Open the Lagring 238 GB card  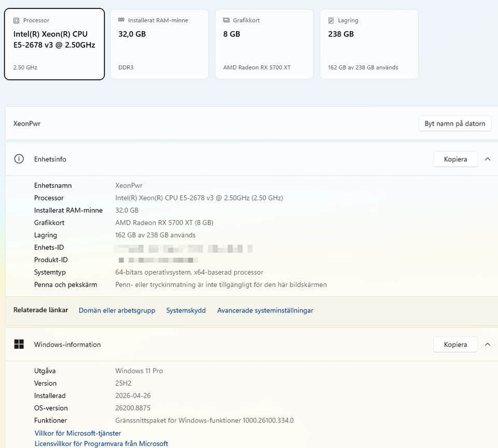pyautogui.click(x=369, y=44)
